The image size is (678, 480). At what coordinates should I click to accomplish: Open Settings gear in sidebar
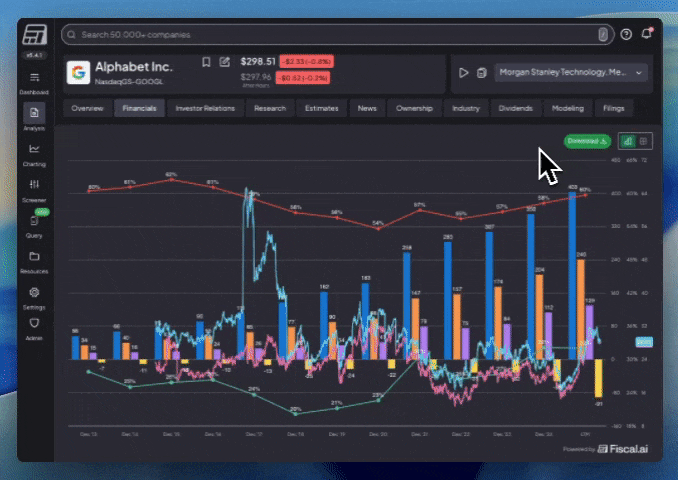(34, 292)
